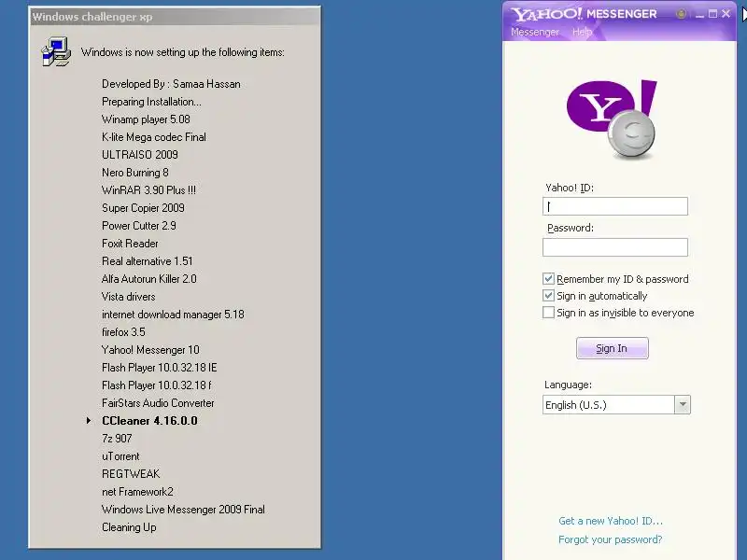747x560 pixels.
Task: Uncheck Sign in automatically
Action: click(548, 296)
